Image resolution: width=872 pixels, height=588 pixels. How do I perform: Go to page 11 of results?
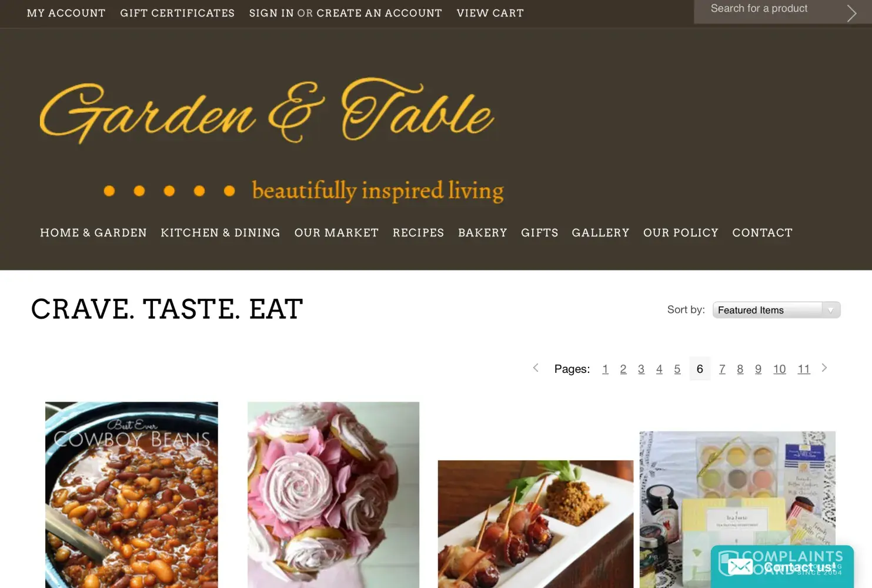tap(804, 369)
